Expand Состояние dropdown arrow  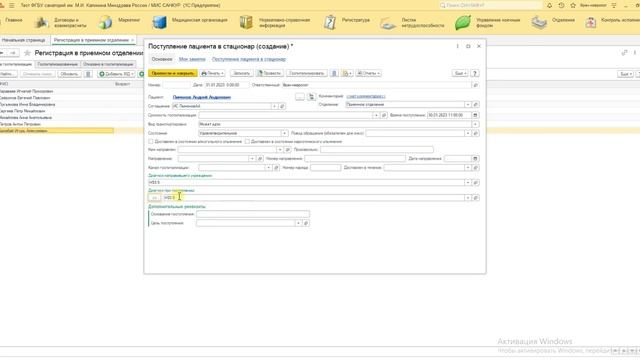coord(284,133)
